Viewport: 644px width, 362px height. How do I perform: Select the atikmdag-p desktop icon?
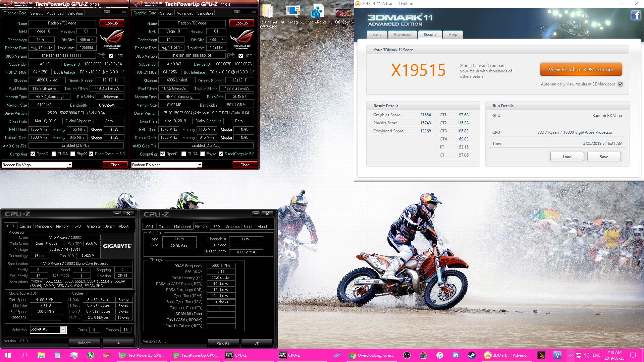[x=293, y=14]
